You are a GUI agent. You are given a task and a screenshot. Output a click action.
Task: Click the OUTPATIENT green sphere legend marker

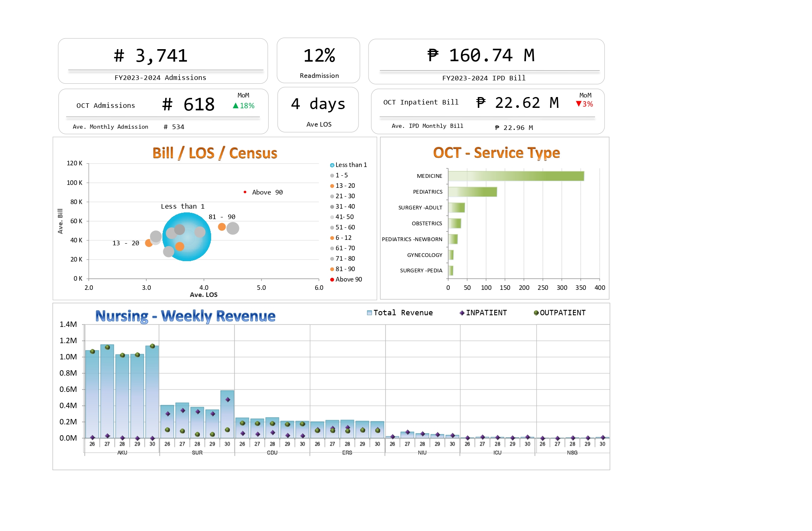(x=536, y=313)
